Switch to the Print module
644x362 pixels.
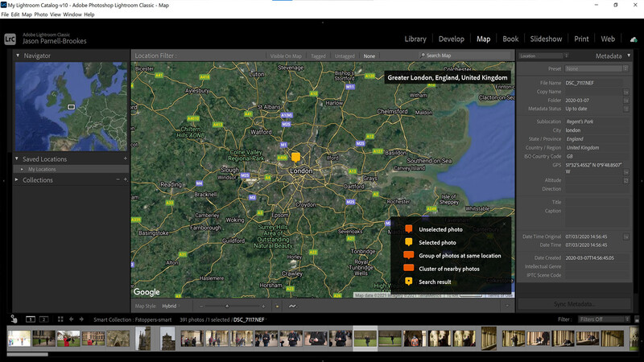581,39
